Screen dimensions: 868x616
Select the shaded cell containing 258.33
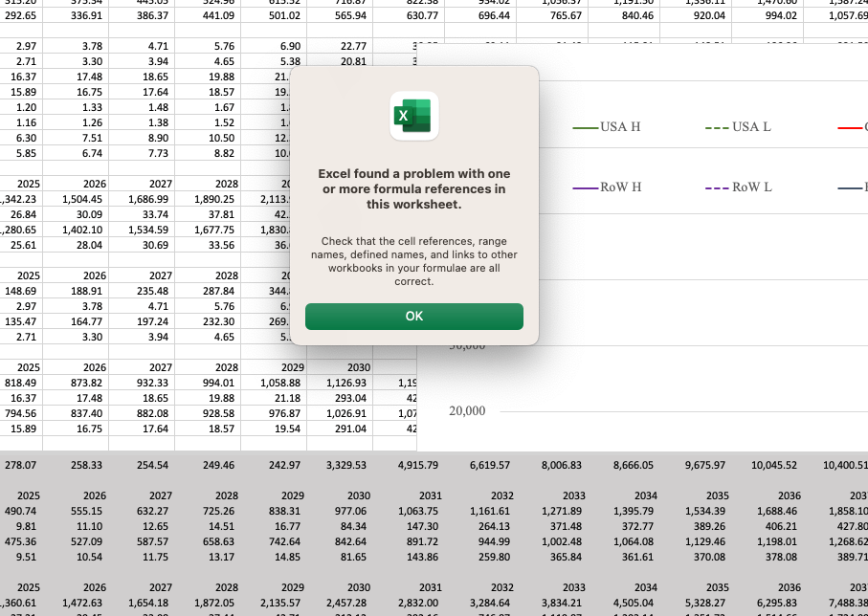[x=76, y=466]
